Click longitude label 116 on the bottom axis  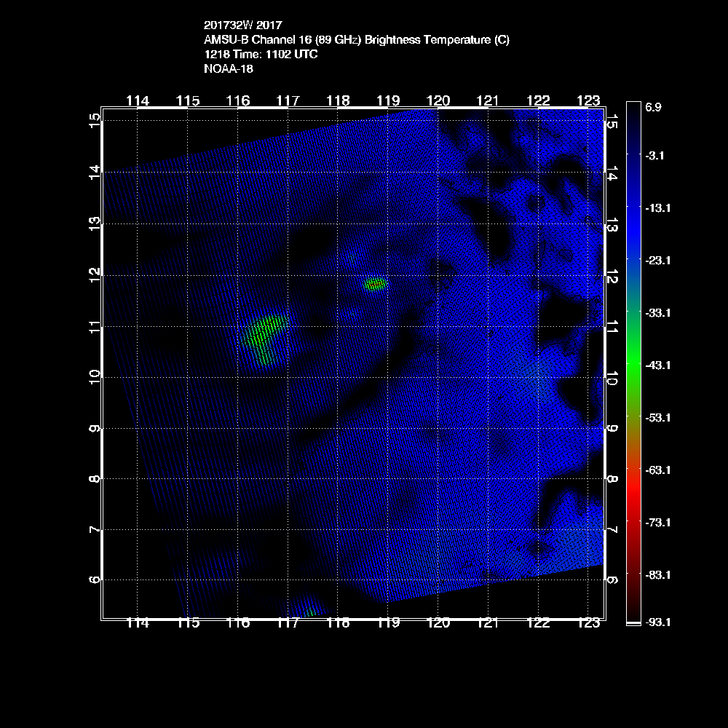[238, 623]
